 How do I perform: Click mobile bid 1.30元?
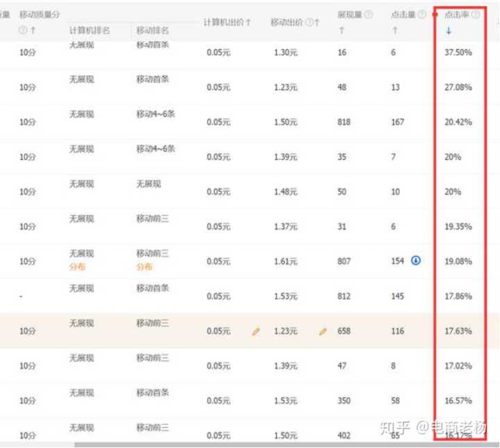285,52
